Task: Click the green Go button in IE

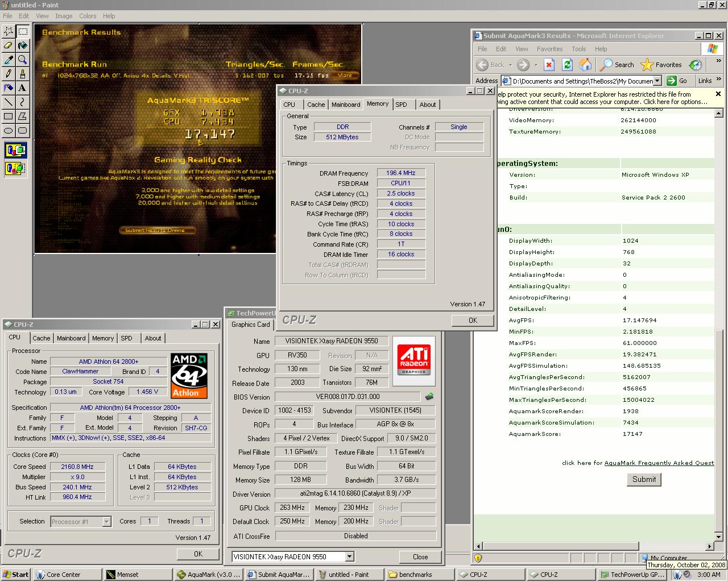Action: coord(677,81)
